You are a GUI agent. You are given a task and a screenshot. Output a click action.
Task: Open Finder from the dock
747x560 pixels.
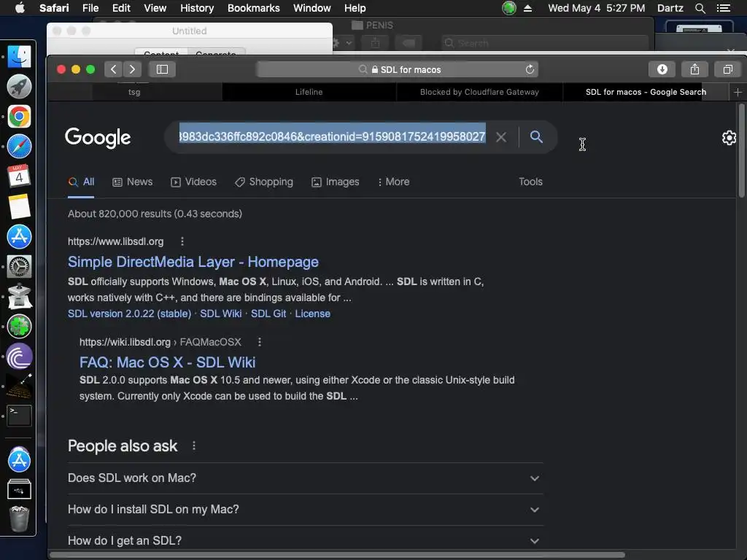tap(20, 57)
